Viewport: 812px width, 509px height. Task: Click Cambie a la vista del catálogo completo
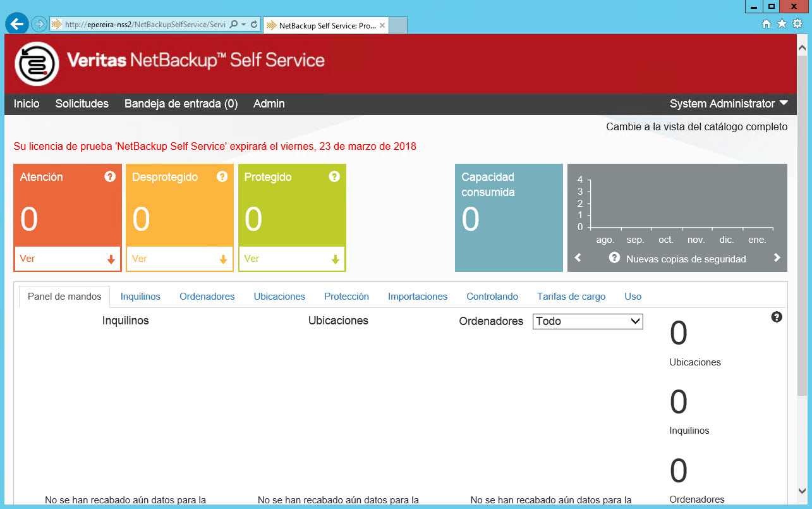click(x=697, y=127)
